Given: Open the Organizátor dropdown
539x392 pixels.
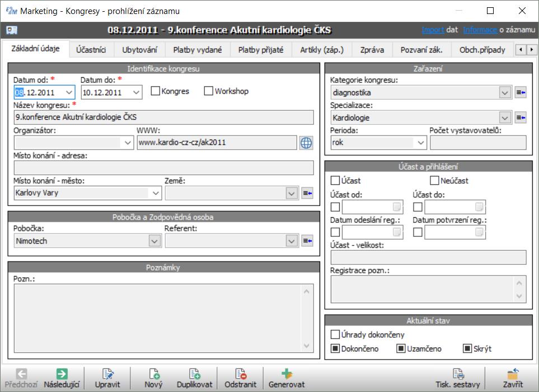Looking at the screenshot, I should click(x=128, y=143).
